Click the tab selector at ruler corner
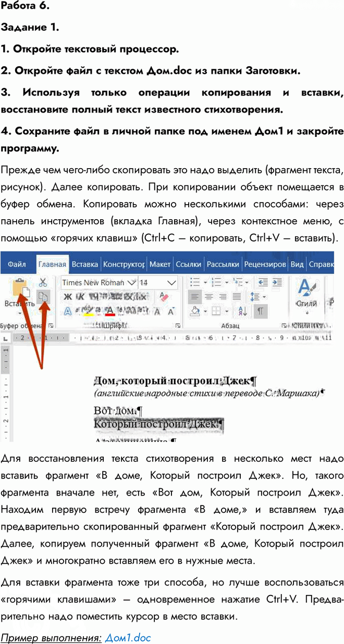 tap(6, 338)
